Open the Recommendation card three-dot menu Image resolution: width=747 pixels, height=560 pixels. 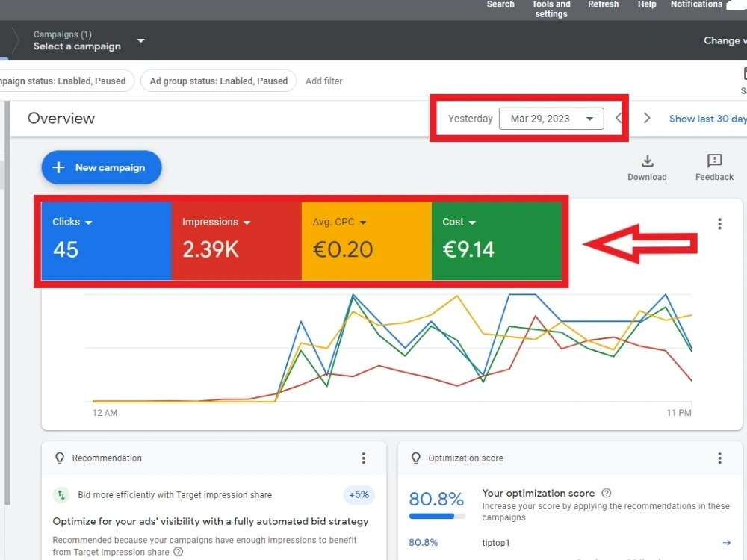364,458
